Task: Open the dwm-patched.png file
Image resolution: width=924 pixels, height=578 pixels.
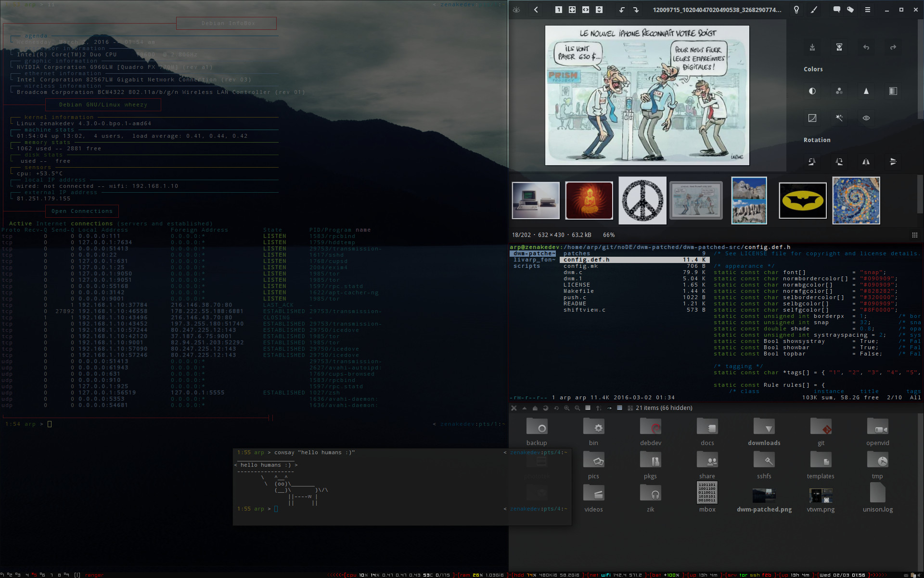Action: coord(764,499)
